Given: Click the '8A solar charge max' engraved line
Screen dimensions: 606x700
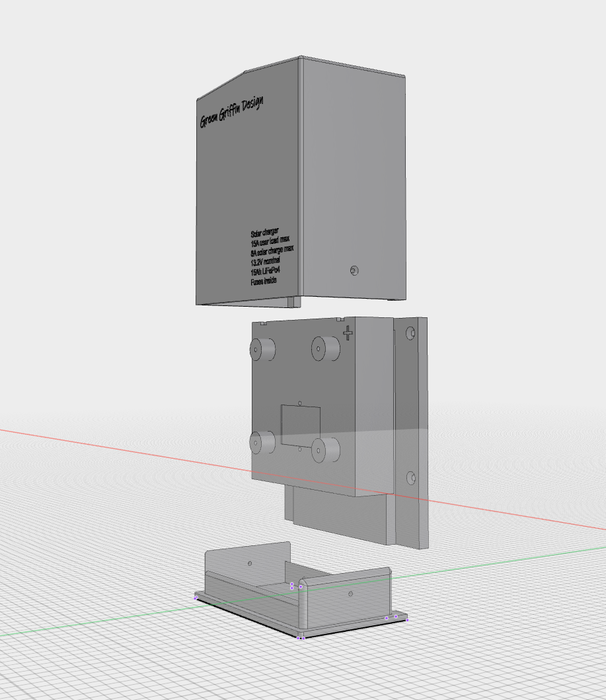Looking at the screenshot, I should tap(272, 251).
